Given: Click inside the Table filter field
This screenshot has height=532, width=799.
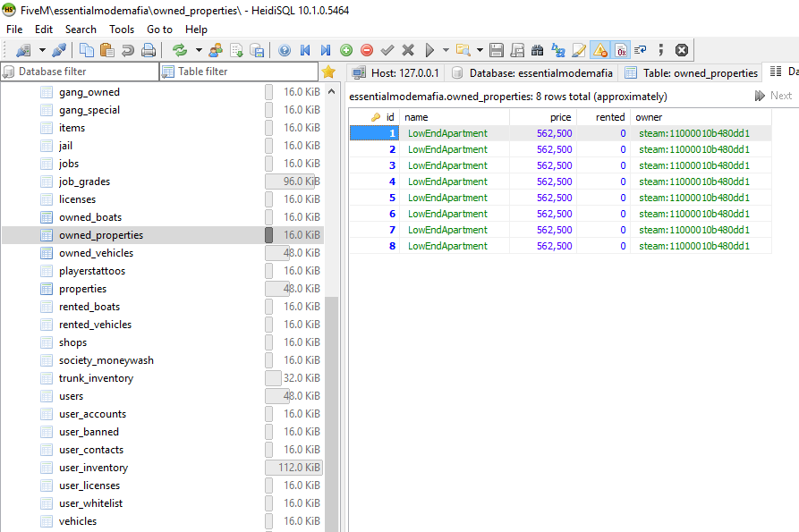Looking at the screenshot, I should click(x=239, y=72).
